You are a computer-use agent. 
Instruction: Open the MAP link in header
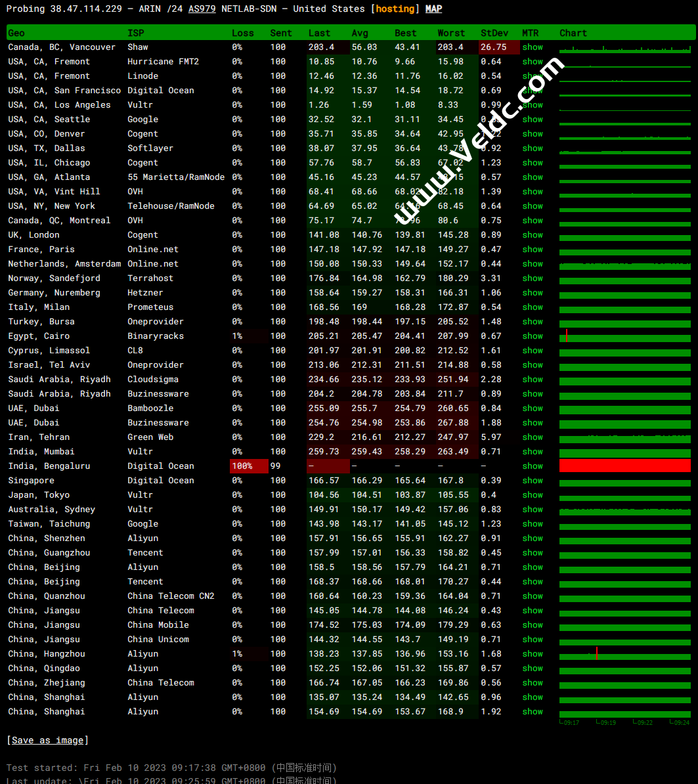click(x=433, y=9)
